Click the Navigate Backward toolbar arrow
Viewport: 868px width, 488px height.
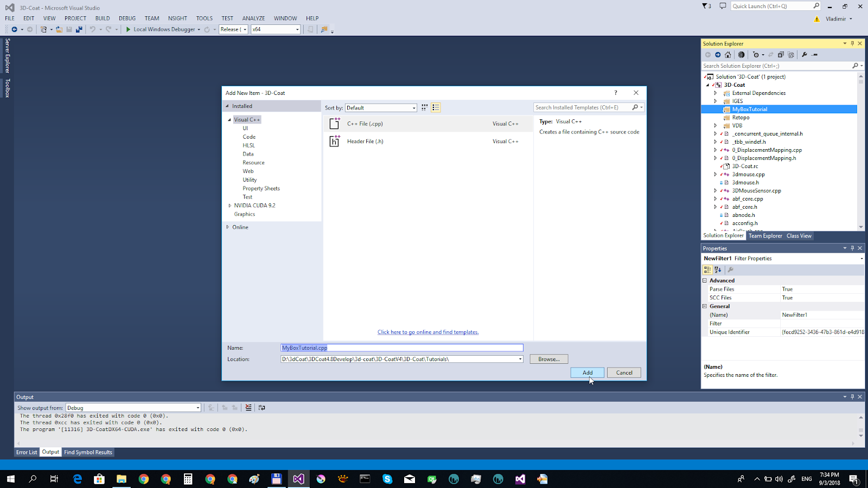click(14, 29)
